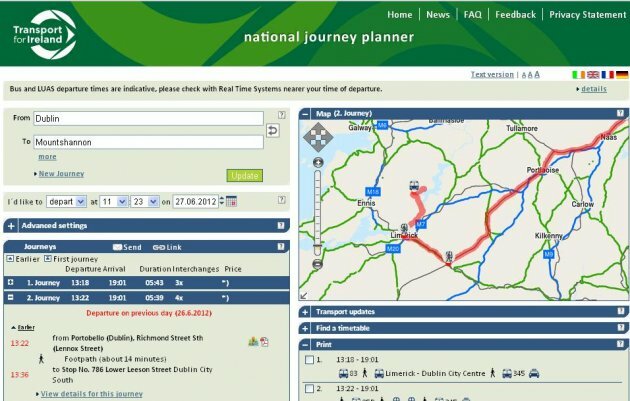Viewport: 630px width, 401px height.
Task: Show journey leg on map icon
Action: (x=253, y=342)
